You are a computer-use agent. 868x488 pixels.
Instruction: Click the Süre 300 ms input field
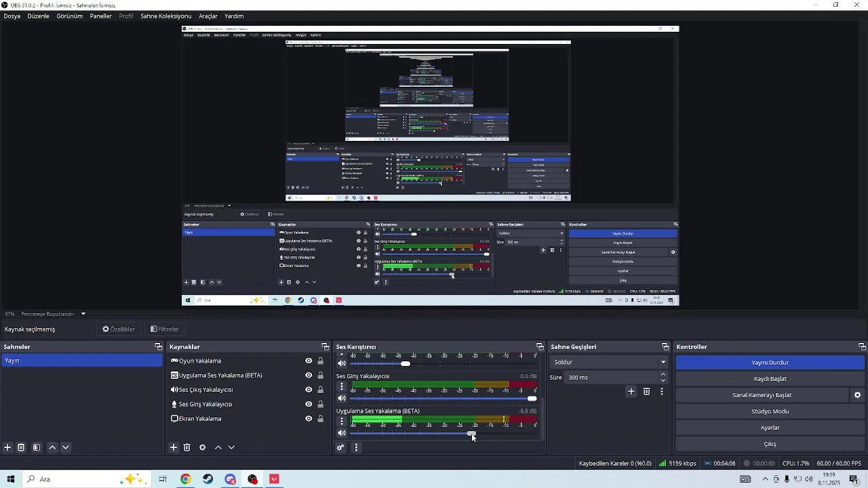point(612,378)
